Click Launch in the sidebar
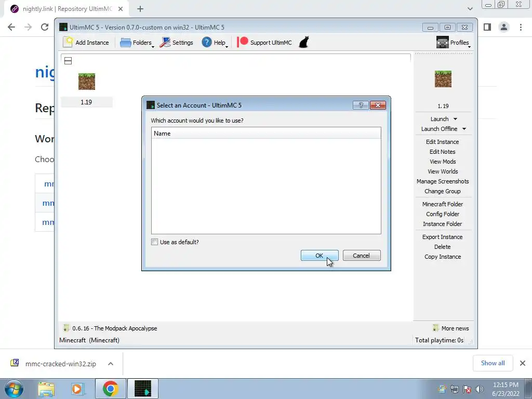The height and width of the screenshot is (399, 532). coord(440,119)
